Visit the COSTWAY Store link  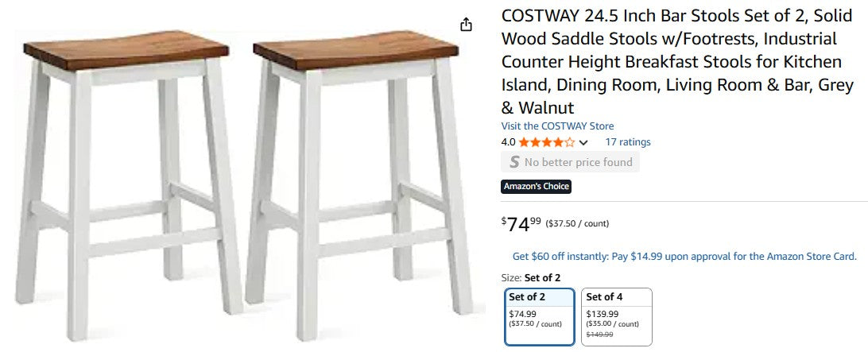point(557,126)
